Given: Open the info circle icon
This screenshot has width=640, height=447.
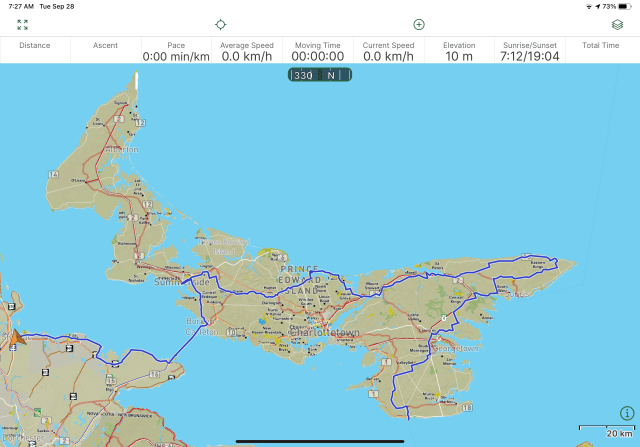Looking at the screenshot, I should 627,413.
